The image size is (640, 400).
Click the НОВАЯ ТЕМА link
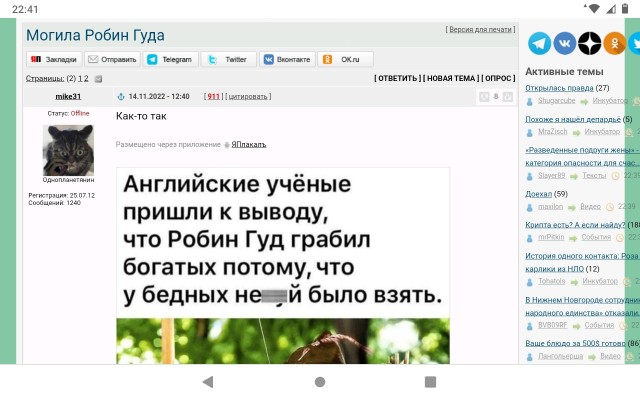pos(451,78)
